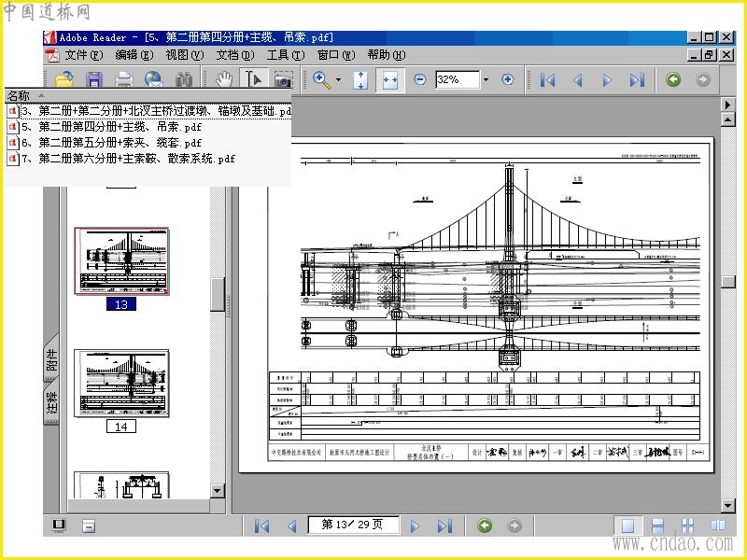
Task: Switch to Continuous Facing layout
Action: 687,525
